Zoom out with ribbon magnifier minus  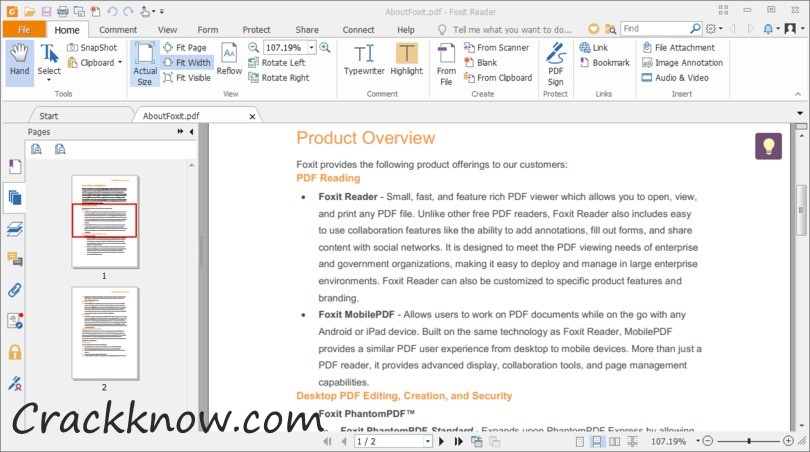253,48
